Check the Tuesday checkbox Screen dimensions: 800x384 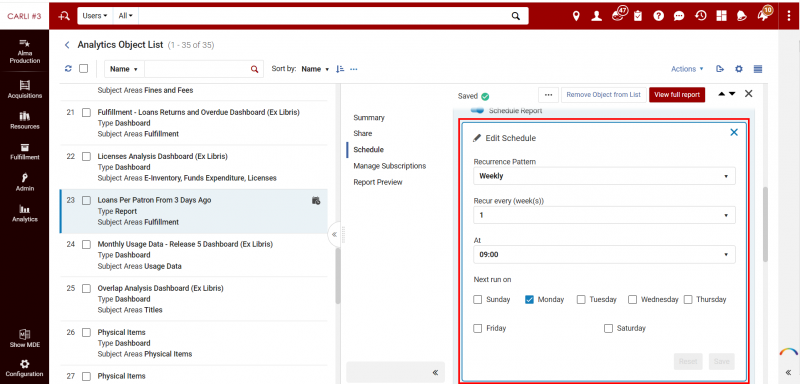(x=581, y=299)
